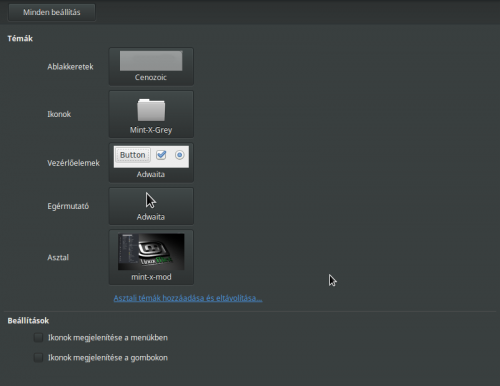The height and width of the screenshot is (386, 500).
Task: Open the Mint-X-Grey icon theme chooser
Action: coord(151,114)
